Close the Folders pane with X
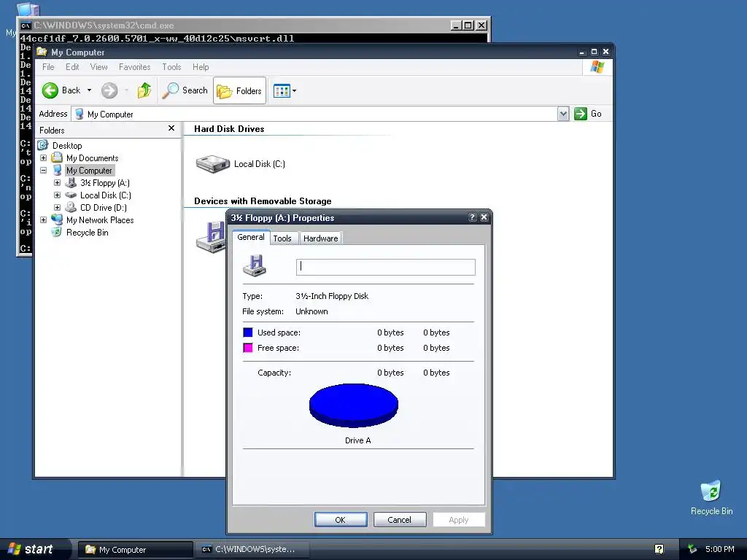Viewport: 747px width, 560px height. [x=171, y=128]
